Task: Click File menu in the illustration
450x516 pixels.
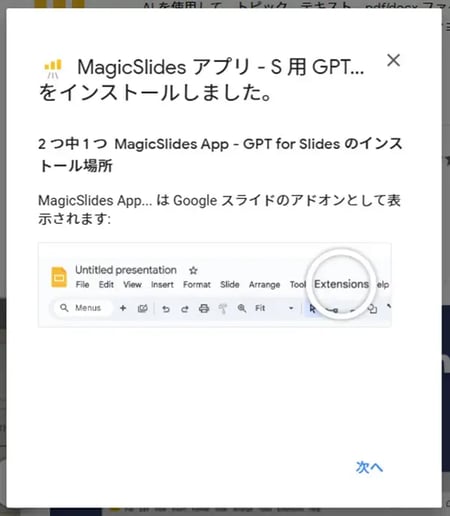Action: 82,284
